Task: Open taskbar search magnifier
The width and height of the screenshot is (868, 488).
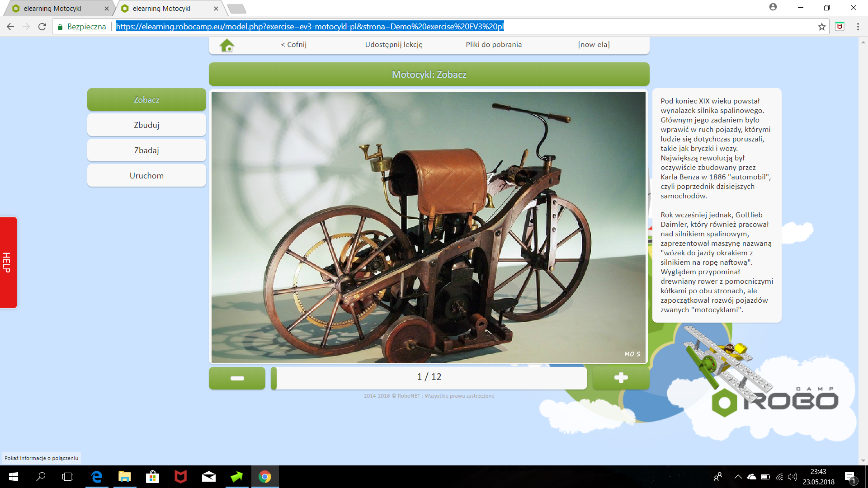Action: pyautogui.click(x=41, y=477)
